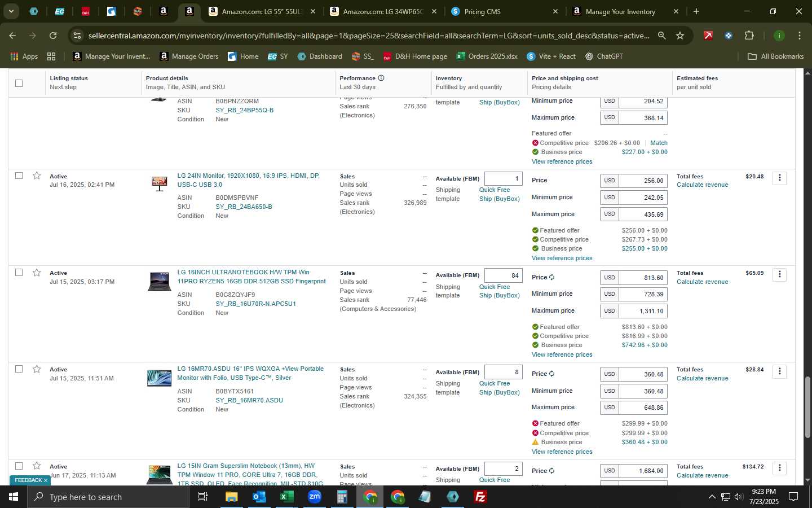Open actions menu for the LG 16MR70.ASDU row
Screen dimensions: 812x508
click(x=779, y=371)
